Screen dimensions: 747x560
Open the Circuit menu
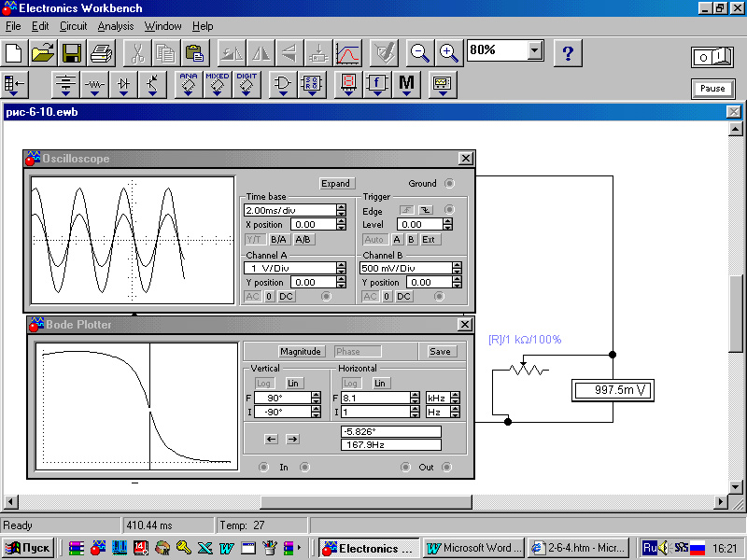click(x=74, y=26)
